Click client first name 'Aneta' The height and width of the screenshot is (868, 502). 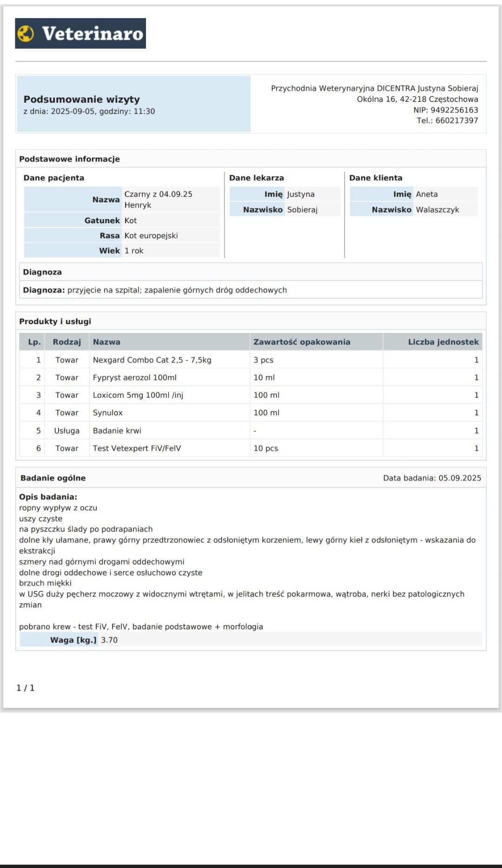coord(427,194)
